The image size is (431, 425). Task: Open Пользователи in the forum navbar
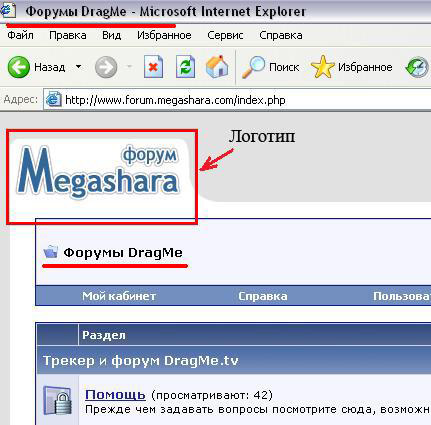pyautogui.click(x=402, y=296)
